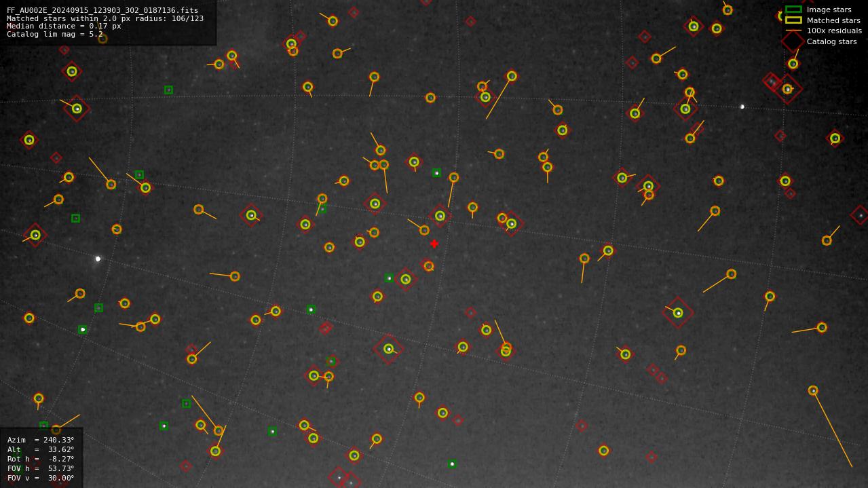Click the 'Catalog lim mag = 5.2' text
The height and width of the screenshot is (488, 868).
[55, 34]
